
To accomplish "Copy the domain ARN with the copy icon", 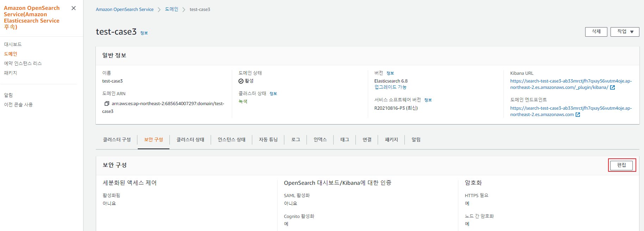I will 107,104.
